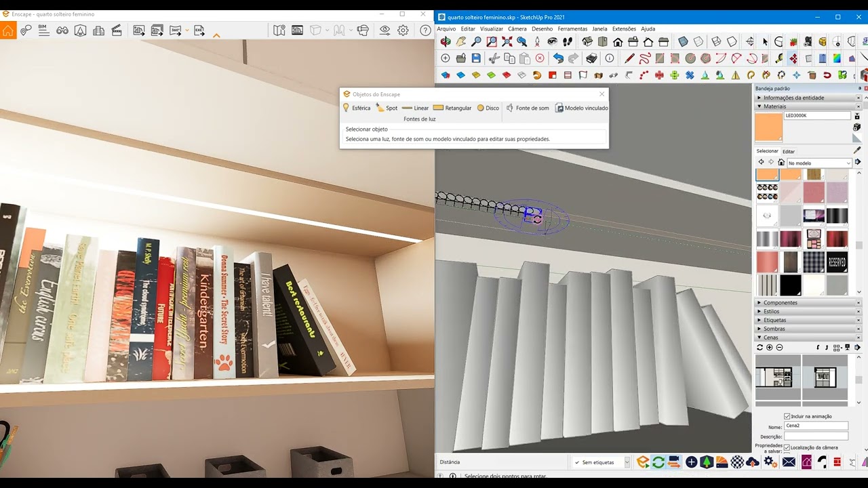This screenshot has height=488, width=868.
Task: Toggle Localização da câmera checkbox
Action: [x=787, y=447]
